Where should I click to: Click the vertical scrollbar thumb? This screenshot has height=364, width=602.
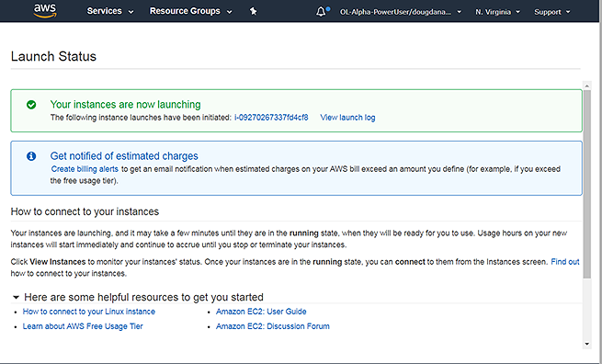(586, 185)
